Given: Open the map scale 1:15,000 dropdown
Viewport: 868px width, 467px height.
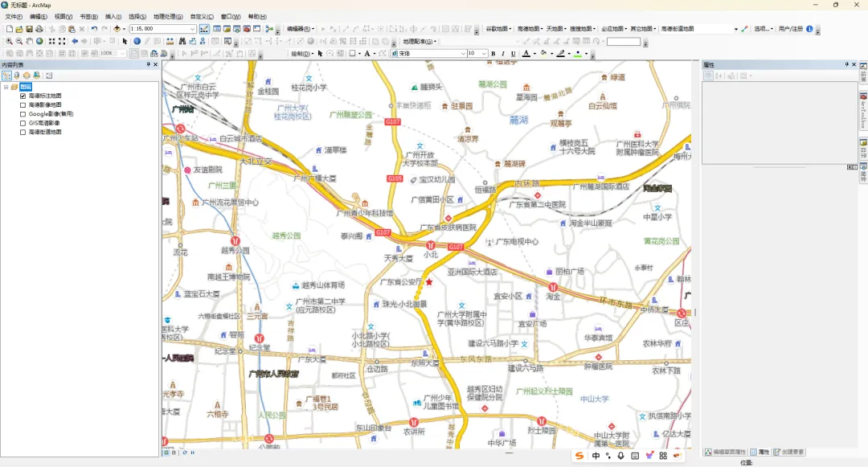Looking at the screenshot, I should pyautogui.click(x=192, y=29).
